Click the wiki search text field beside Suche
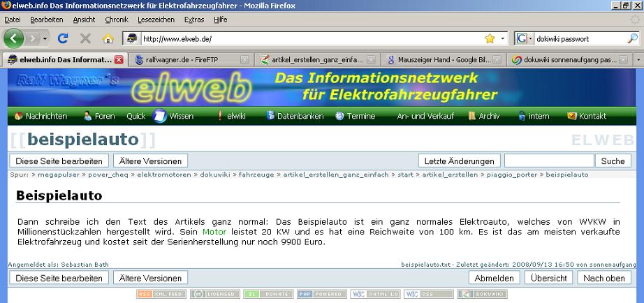The height and width of the screenshot is (303, 644). [549, 161]
